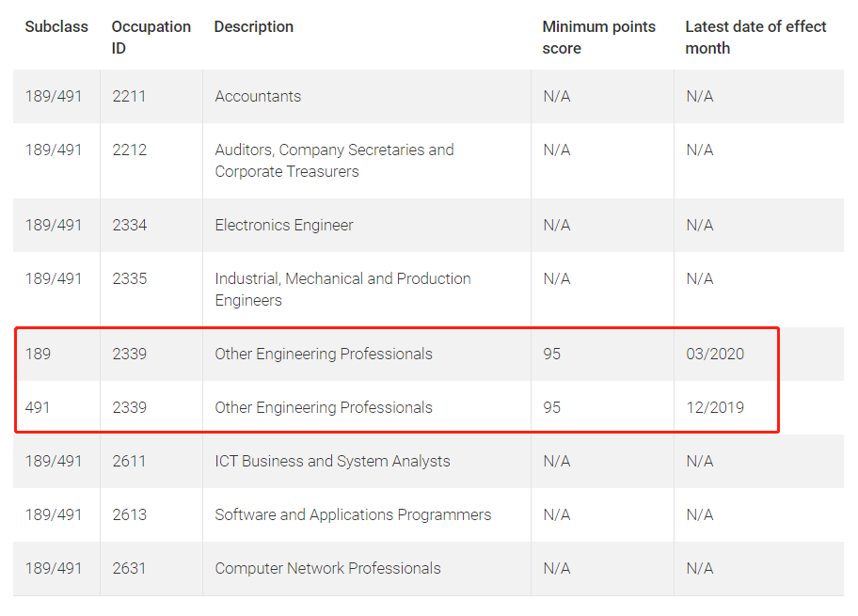This screenshot has width=858, height=616.
Task: Click the Electronics Engineer description
Action: (x=284, y=226)
